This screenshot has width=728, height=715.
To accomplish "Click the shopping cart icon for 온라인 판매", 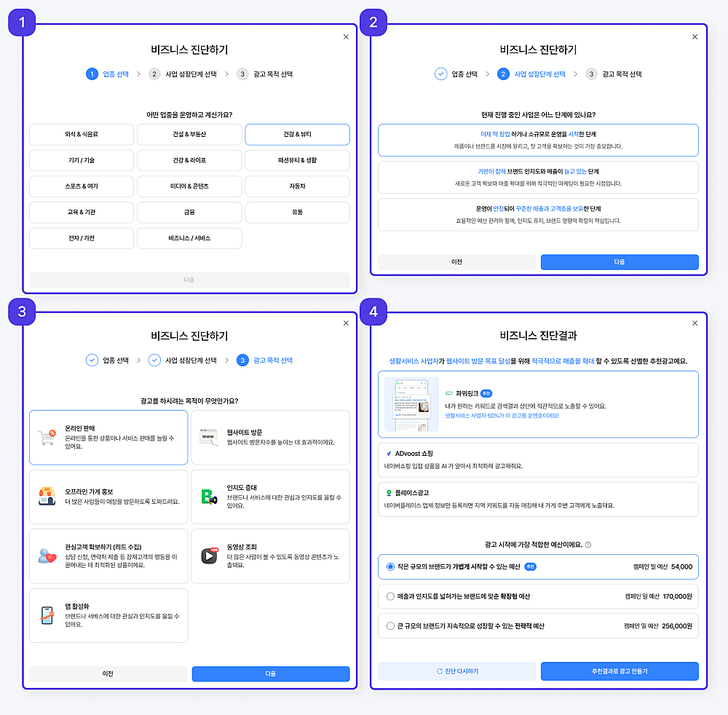I will pos(47,437).
